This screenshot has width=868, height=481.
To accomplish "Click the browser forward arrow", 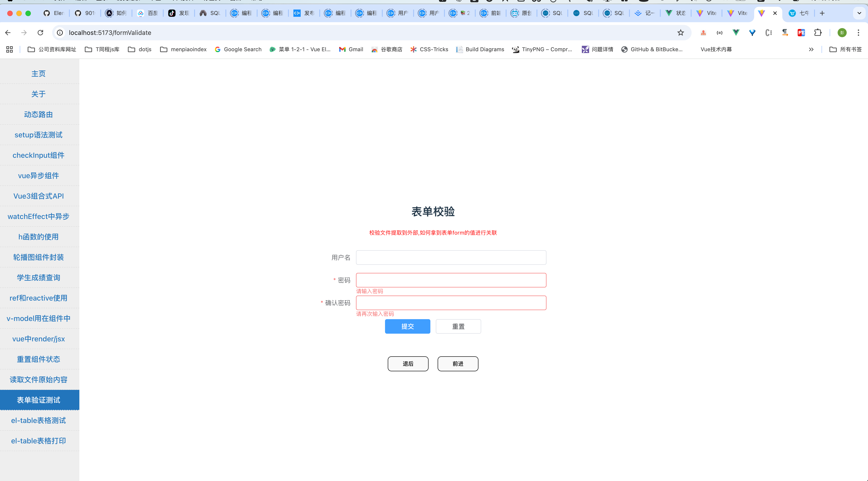I will [24, 33].
